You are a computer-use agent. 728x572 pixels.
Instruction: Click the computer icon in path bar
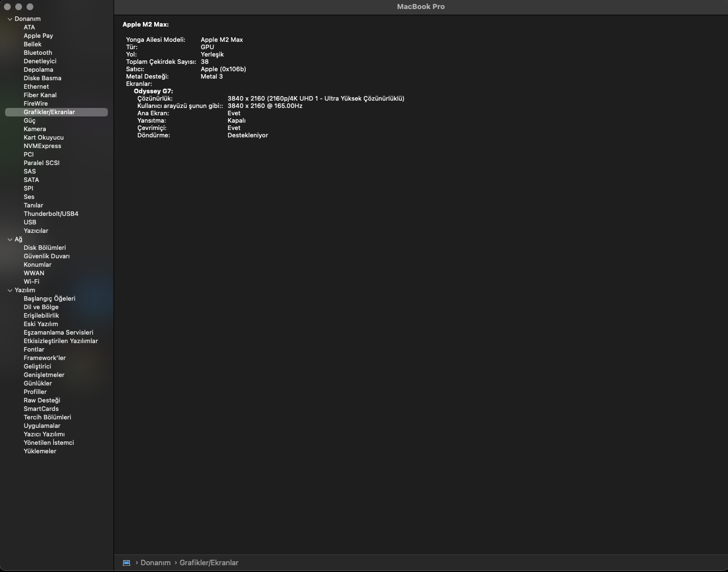click(x=127, y=563)
